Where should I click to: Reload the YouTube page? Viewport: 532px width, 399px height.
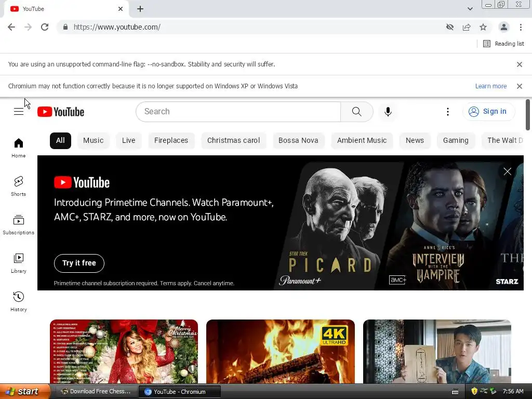click(45, 27)
